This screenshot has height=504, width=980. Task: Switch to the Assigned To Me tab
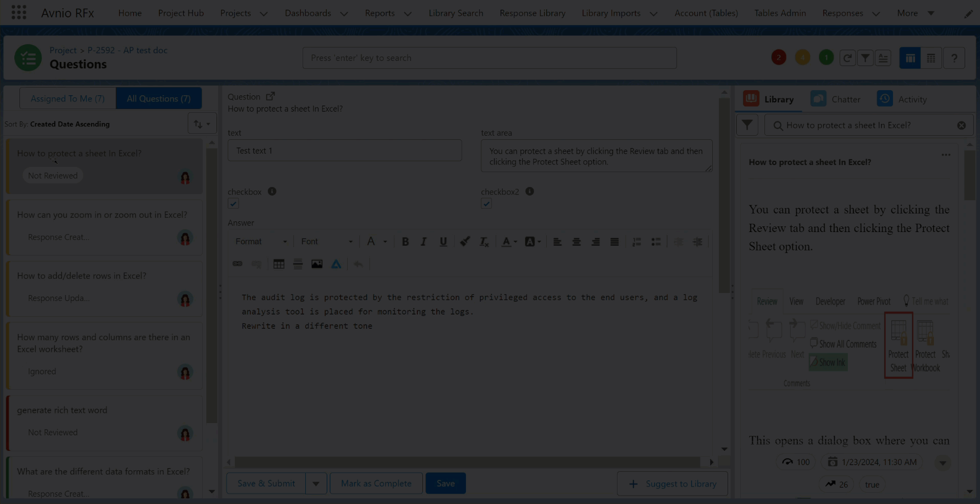[x=68, y=98]
